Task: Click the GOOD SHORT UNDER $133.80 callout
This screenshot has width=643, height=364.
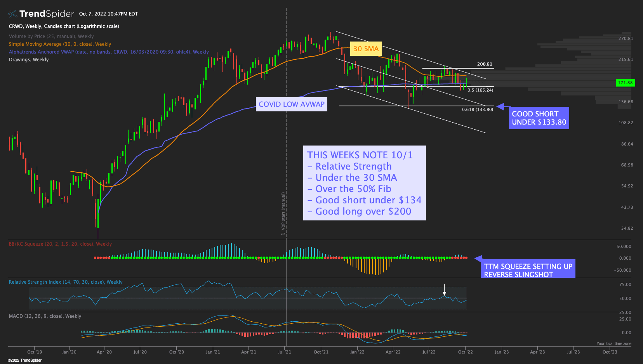Action: point(539,118)
